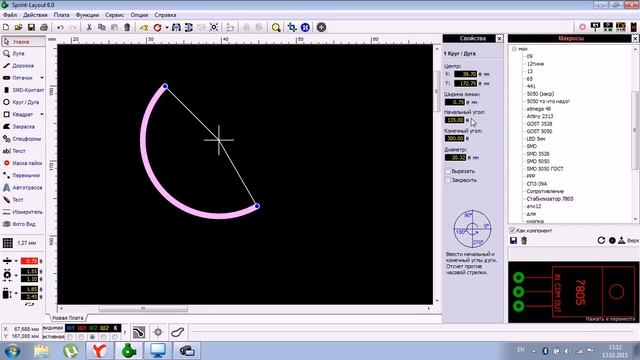This screenshot has height=360, width=640.
Task: Copy selection with the toolbar copy icon
Action: (x=102, y=27)
